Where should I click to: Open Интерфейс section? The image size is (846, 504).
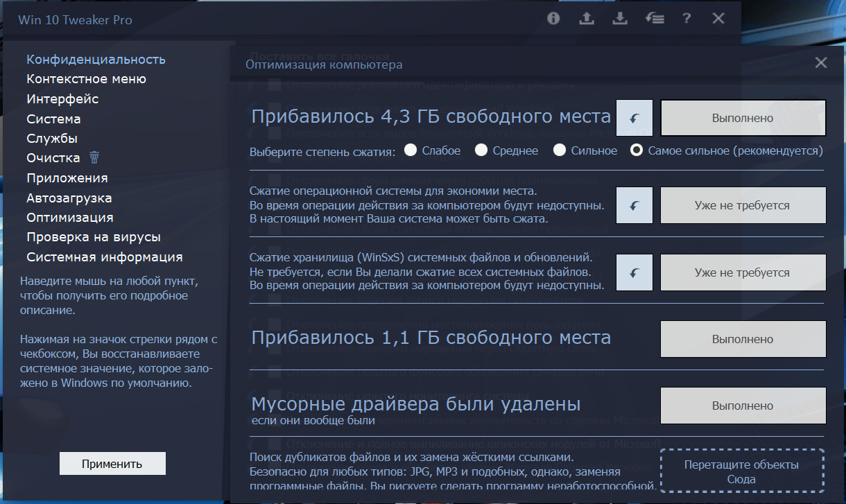[x=62, y=99]
